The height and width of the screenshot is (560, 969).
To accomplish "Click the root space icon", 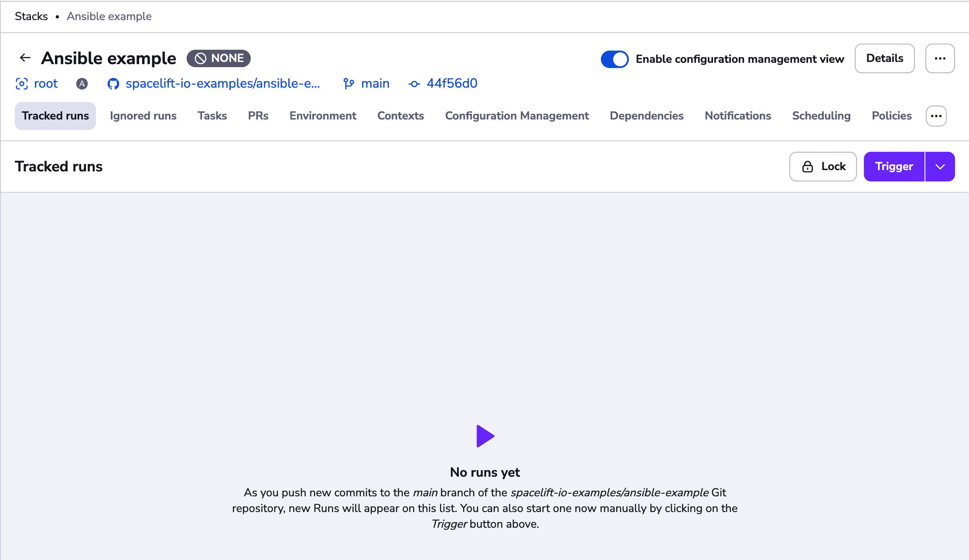I will coord(22,84).
